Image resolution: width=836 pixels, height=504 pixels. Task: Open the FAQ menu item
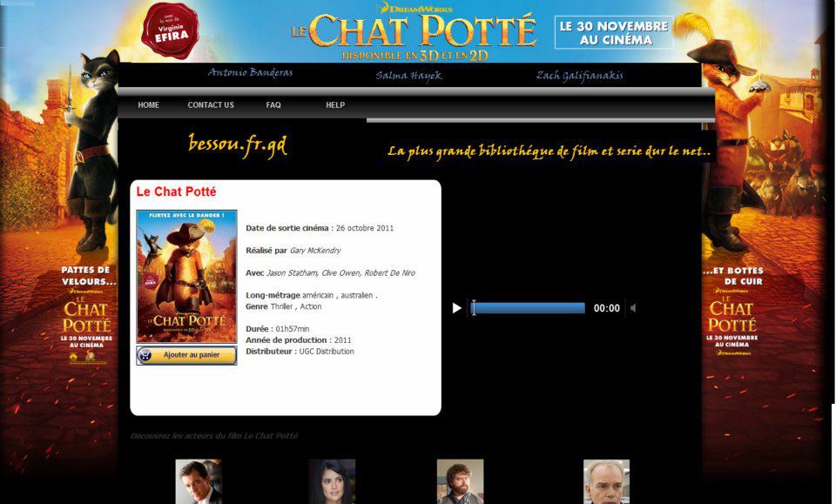[273, 105]
